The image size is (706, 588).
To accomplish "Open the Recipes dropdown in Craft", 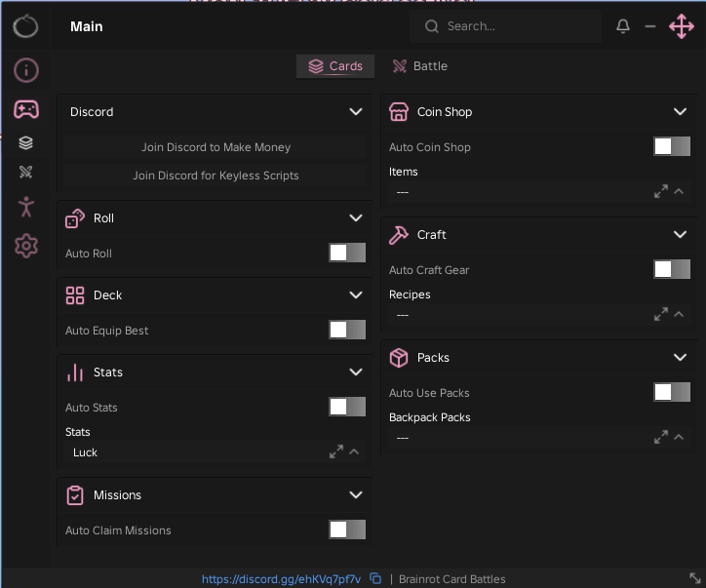I will [539, 315].
